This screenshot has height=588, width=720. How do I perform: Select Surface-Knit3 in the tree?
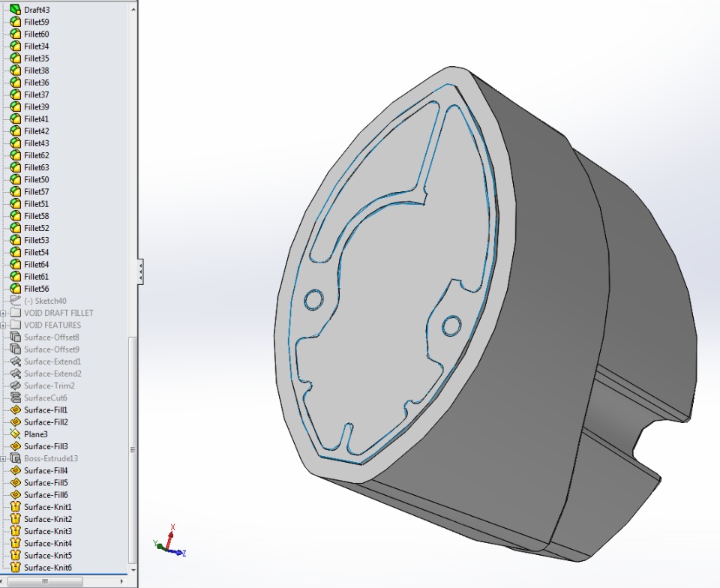(x=48, y=531)
